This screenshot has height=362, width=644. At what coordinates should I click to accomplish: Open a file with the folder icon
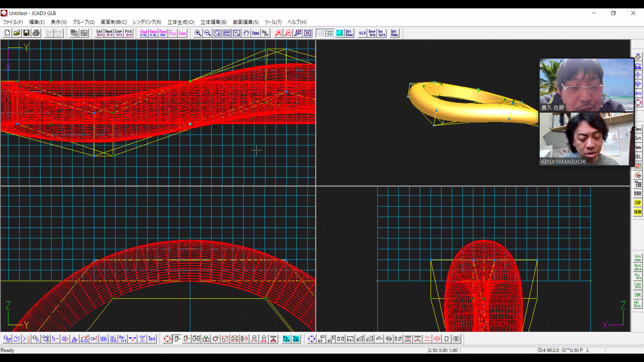point(17,33)
